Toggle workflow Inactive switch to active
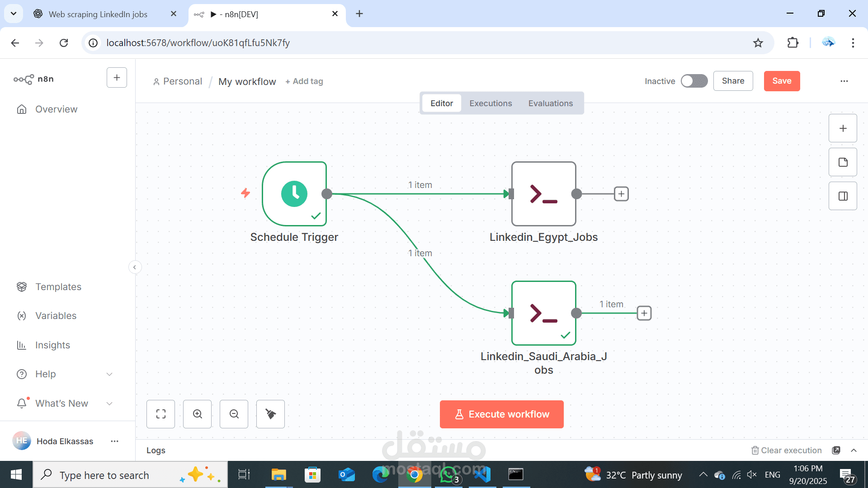 pos(694,81)
